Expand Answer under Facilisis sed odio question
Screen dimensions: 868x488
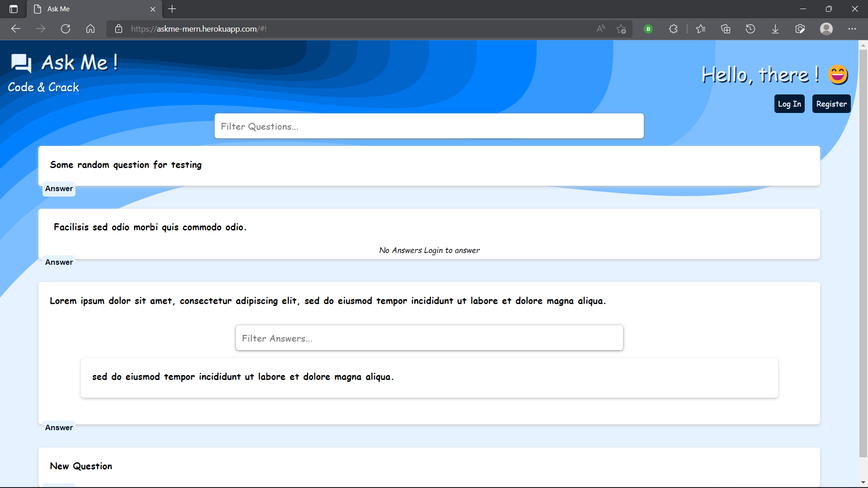point(59,263)
